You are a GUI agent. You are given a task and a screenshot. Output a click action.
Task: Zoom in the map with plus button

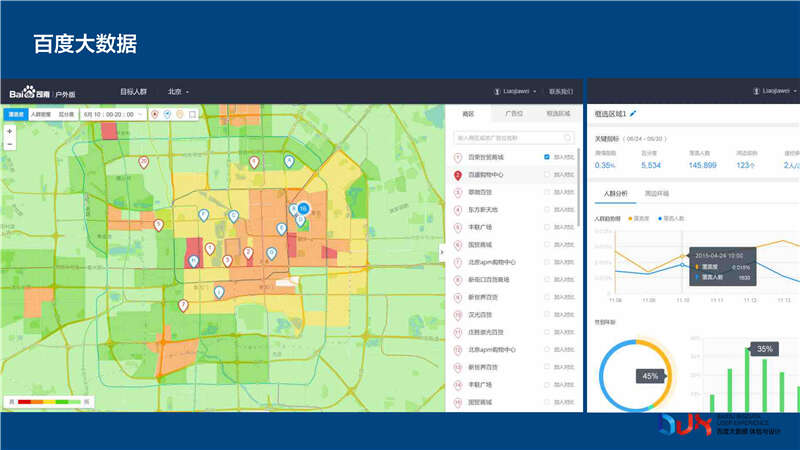(10, 131)
